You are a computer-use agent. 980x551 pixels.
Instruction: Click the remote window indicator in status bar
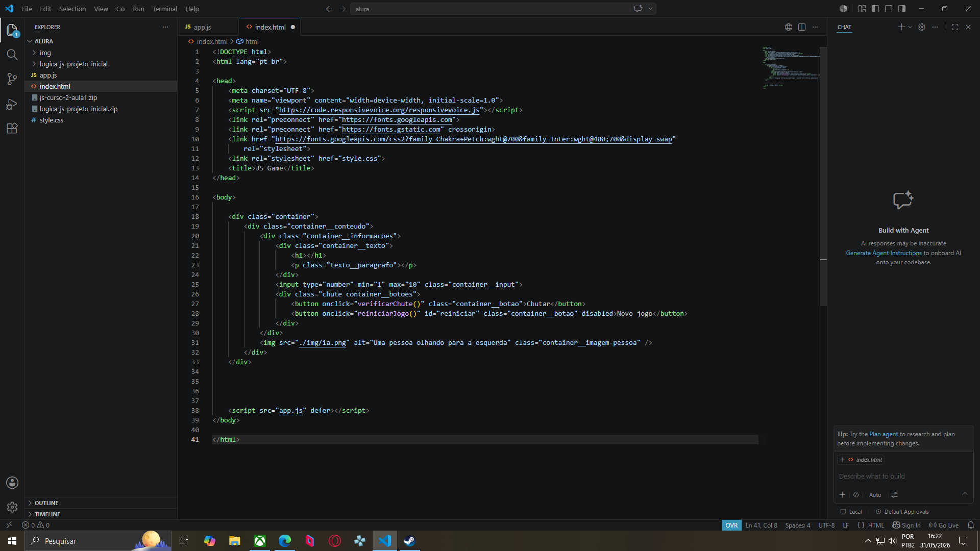[x=9, y=525]
